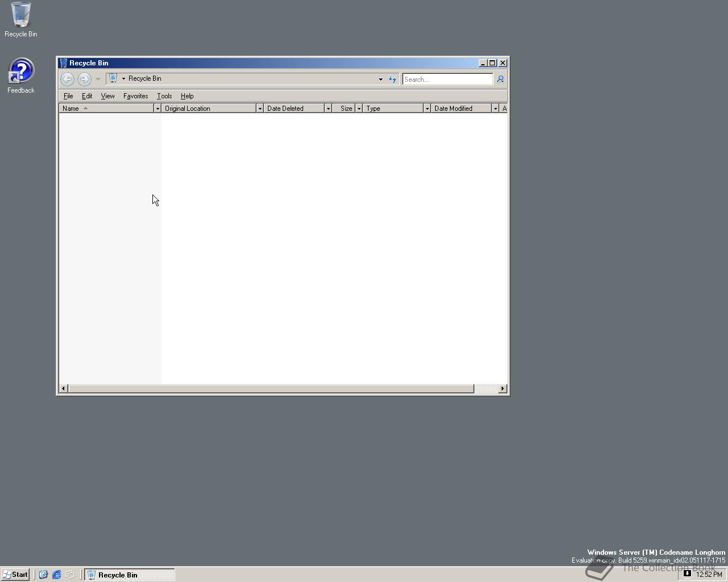This screenshot has width=728, height=582.
Task: Go back with the Back arrow button
Action: (x=67, y=79)
